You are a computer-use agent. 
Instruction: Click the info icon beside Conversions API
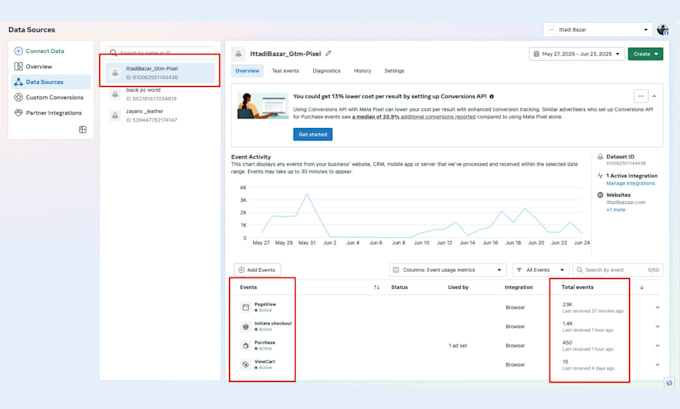tap(492, 96)
